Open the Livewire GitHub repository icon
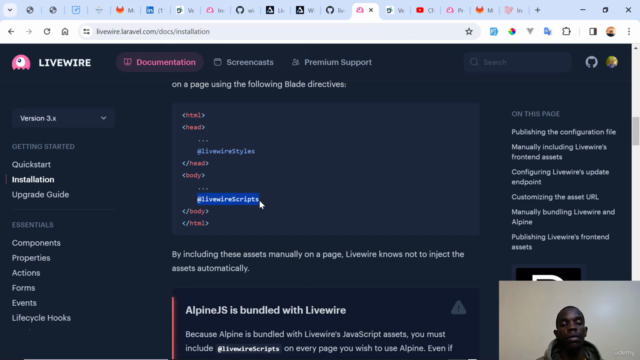This screenshot has width=640, height=360. click(591, 62)
